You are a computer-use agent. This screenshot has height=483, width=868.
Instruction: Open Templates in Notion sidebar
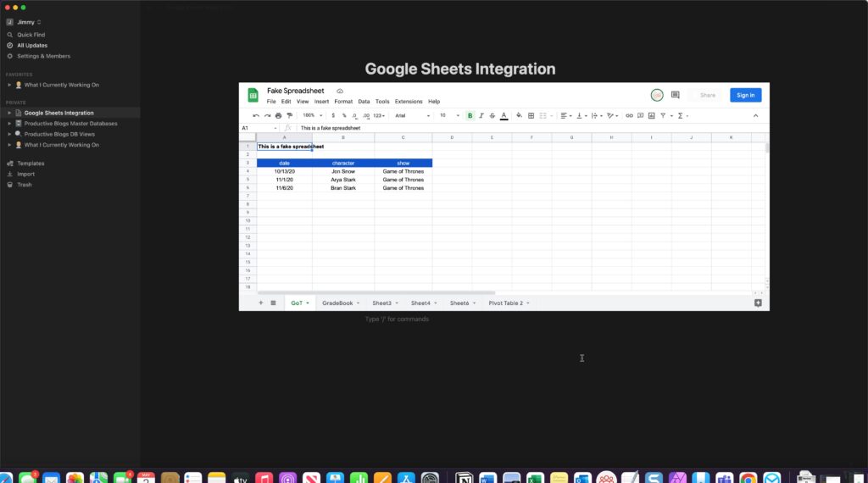(x=31, y=164)
